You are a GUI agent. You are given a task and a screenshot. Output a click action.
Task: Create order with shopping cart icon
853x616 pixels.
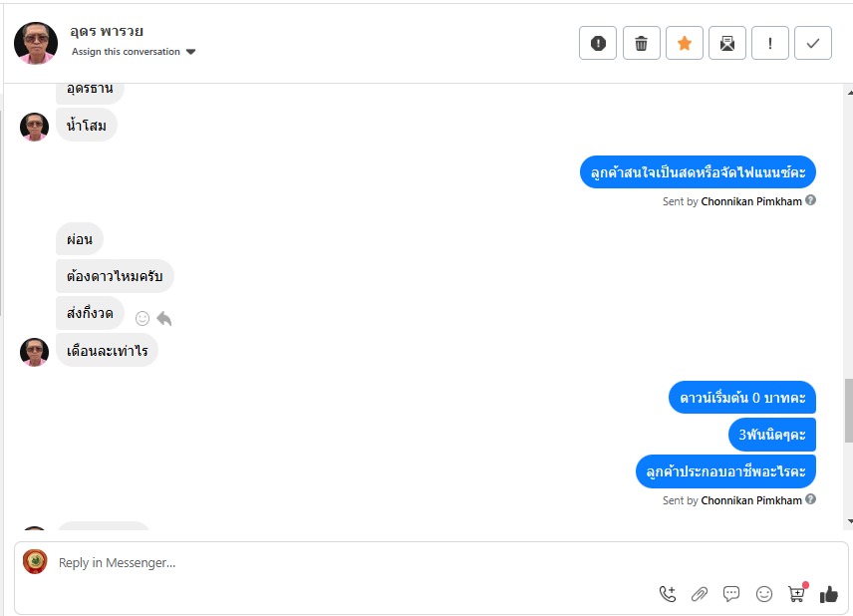click(x=796, y=594)
